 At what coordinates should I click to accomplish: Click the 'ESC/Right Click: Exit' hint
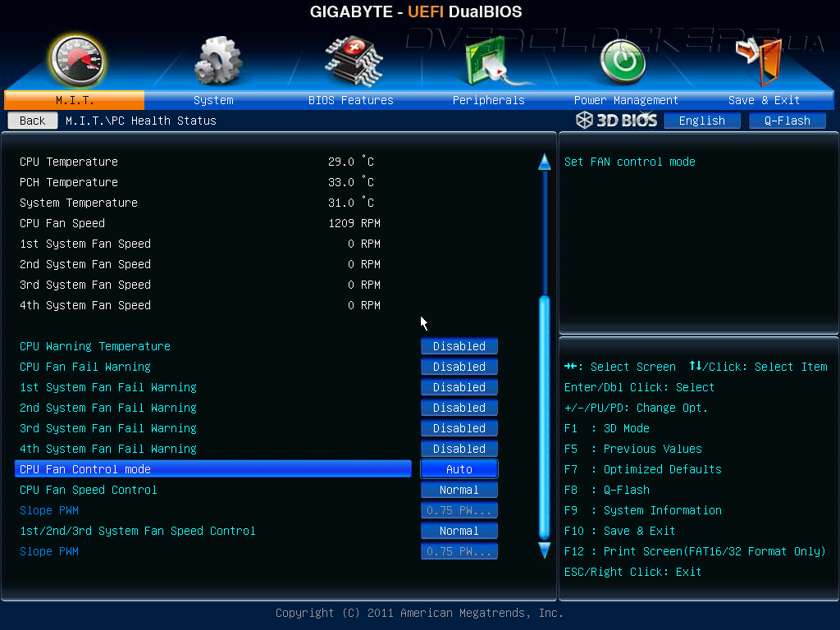coord(632,572)
